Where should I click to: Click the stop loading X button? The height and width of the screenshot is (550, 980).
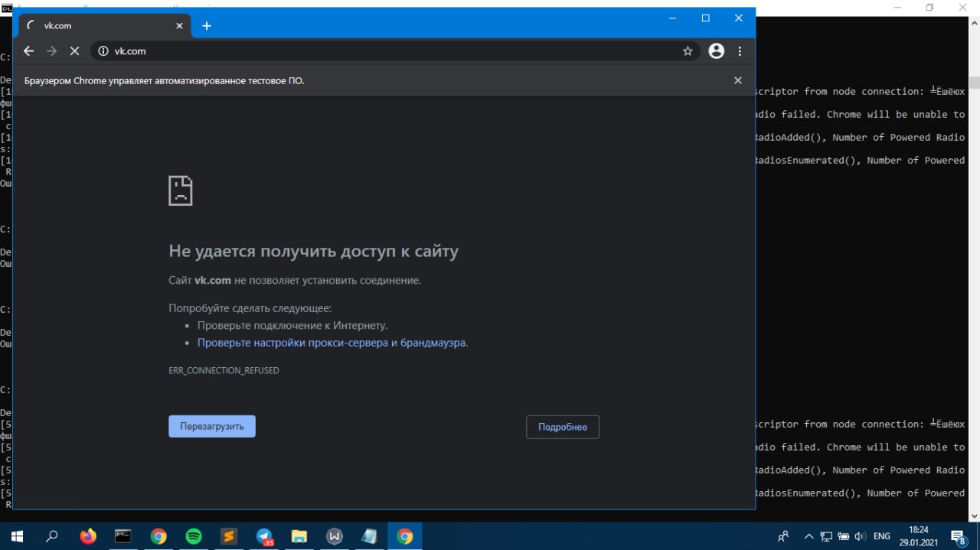[x=74, y=51]
